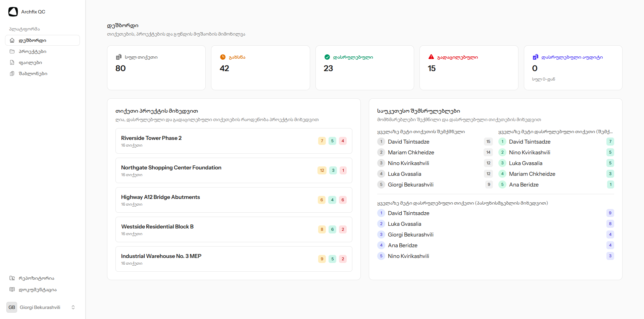Click the repository icon in sidebar
The image size is (644, 319).
click(12, 278)
